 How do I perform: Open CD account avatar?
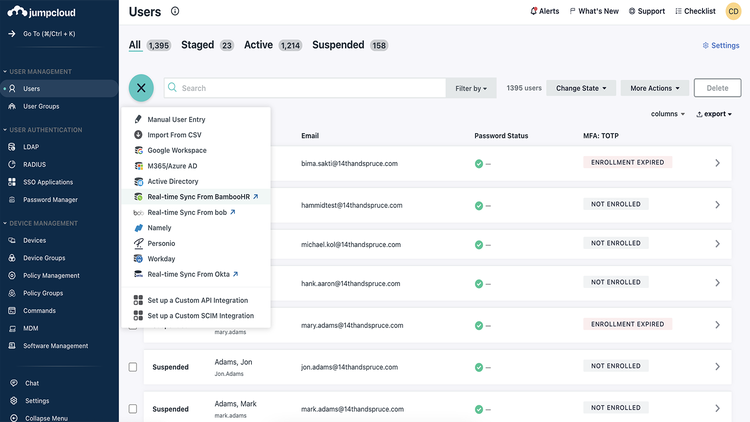(733, 11)
